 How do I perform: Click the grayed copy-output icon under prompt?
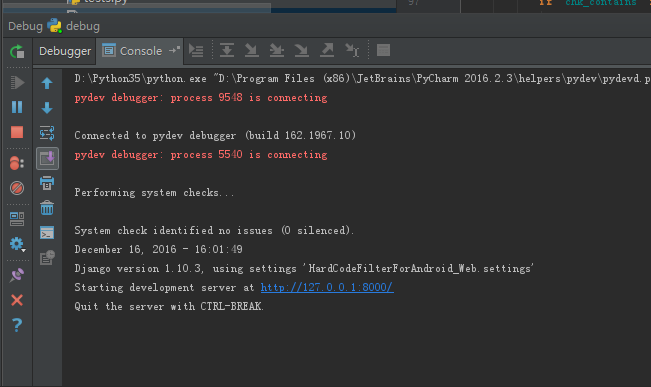(47, 257)
